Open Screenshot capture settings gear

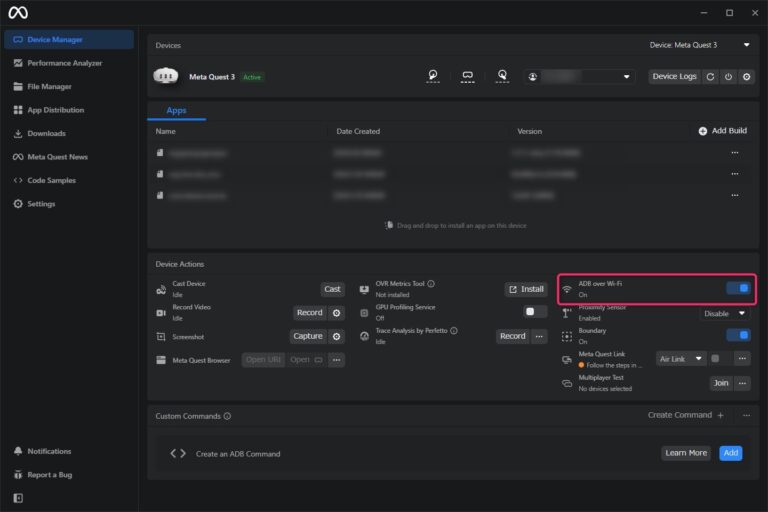pos(337,337)
